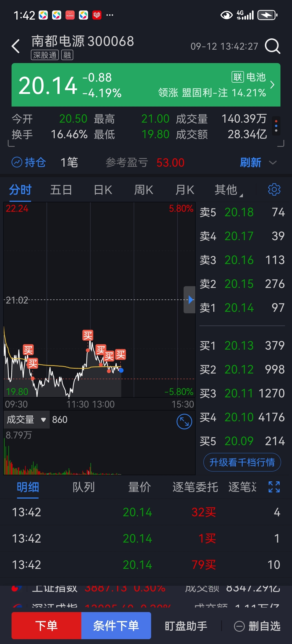The image size is (292, 644).
Task: Switch to the 日K chart tab
Action: pos(103,190)
